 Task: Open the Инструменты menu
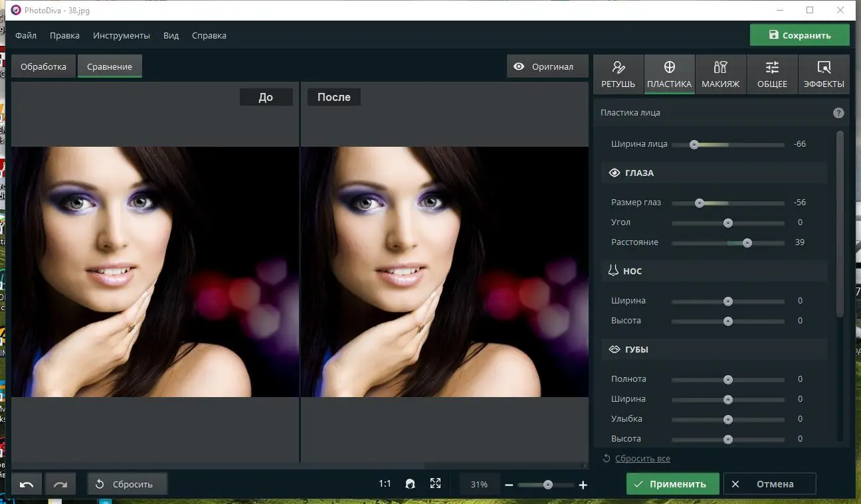(x=122, y=35)
